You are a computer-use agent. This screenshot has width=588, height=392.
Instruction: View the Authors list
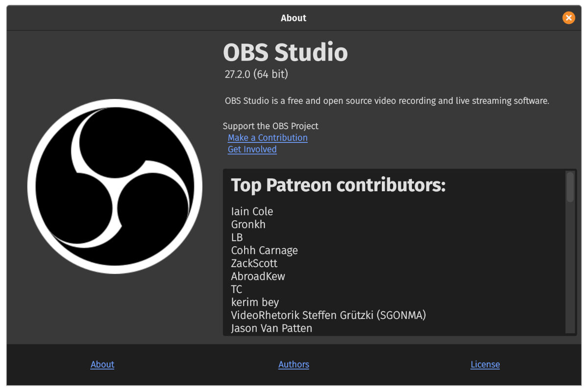[x=294, y=364]
